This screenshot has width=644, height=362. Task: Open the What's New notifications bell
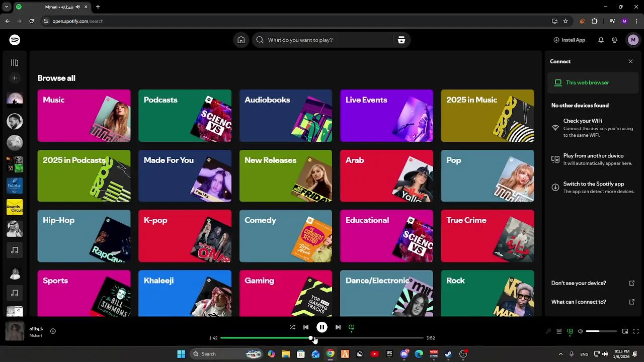pos(601,40)
